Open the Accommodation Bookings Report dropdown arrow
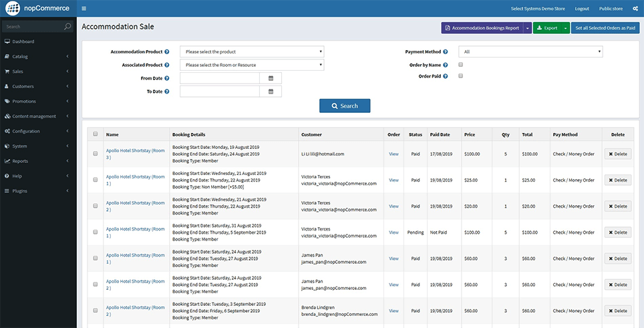This screenshot has height=328, width=644. (527, 28)
